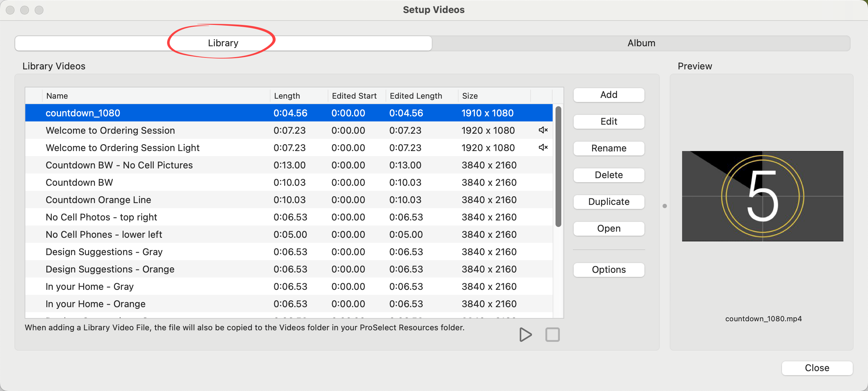Select the Library tab
Screen dimensions: 868x391
(x=223, y=43)
